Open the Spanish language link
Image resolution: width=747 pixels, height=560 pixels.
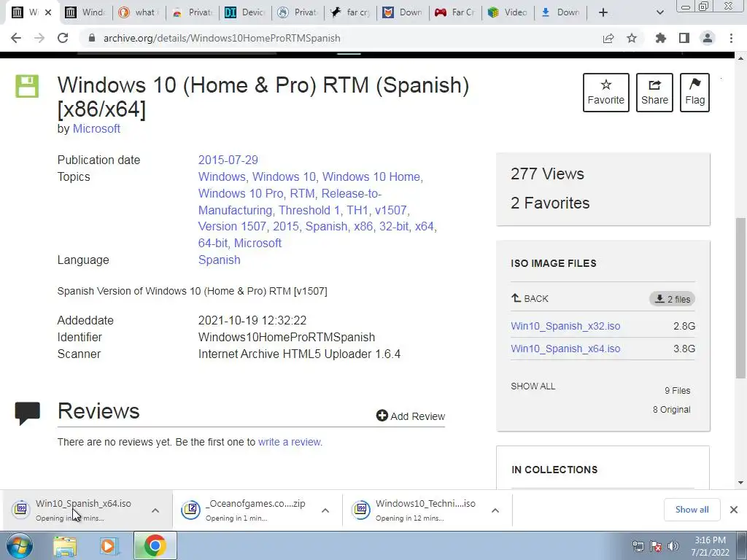pyautogui.click(x=219, y=260)
